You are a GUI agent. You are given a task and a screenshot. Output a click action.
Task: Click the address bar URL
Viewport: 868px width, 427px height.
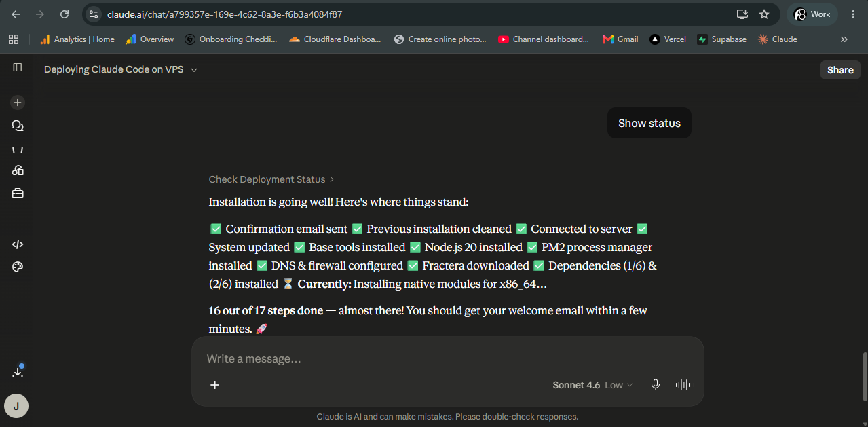[225, 14]
